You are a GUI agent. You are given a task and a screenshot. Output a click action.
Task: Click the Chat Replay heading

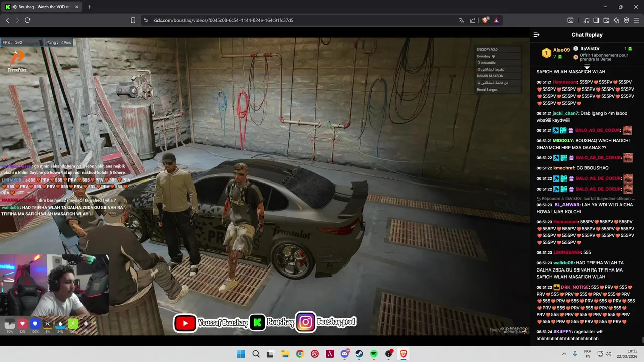(x=587, y=35)
